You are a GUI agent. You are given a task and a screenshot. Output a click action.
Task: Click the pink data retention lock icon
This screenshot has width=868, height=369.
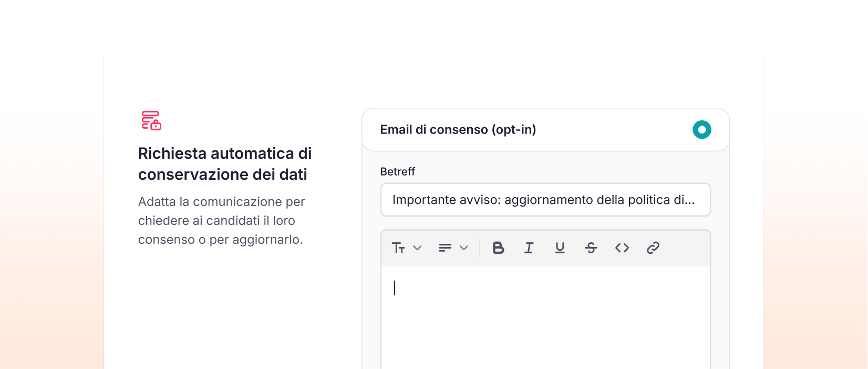[151, 120]
